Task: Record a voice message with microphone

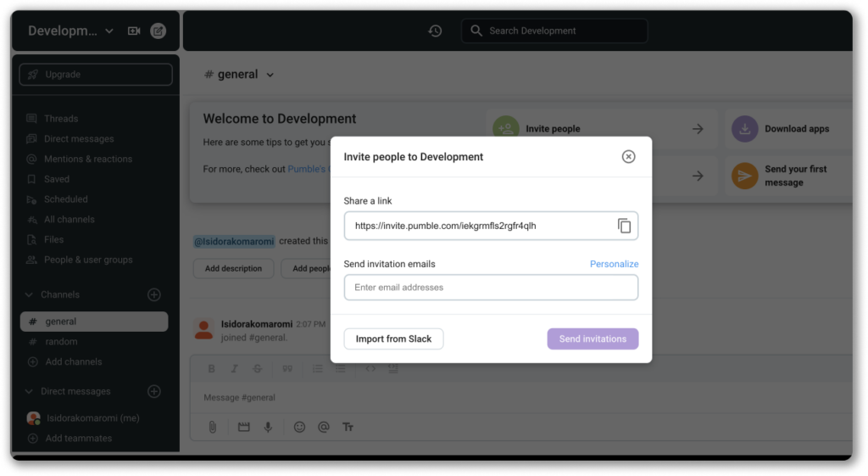Action: [268, 428]
